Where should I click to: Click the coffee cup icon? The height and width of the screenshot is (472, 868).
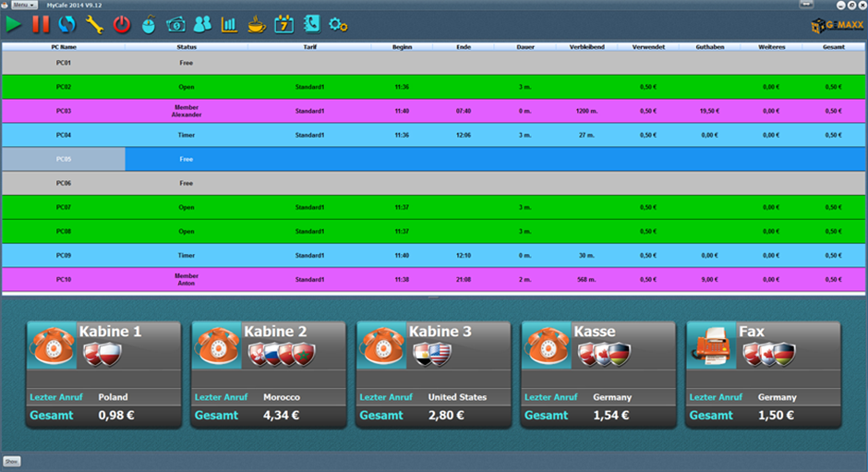256,25
